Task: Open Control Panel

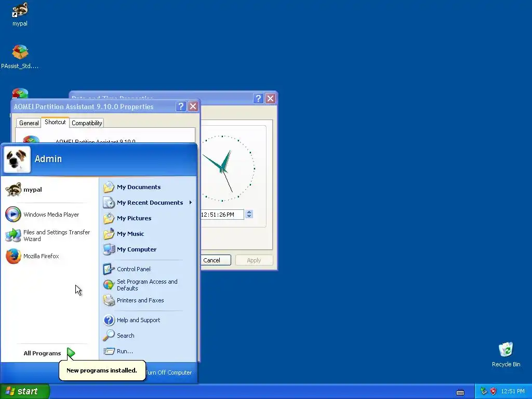Action: pos(148,269)
